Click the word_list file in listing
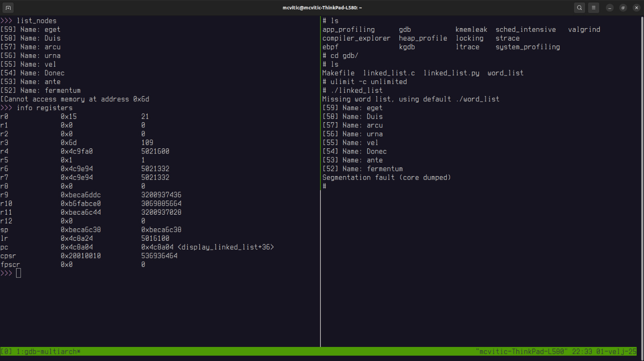This screenshot has height=361, width=644. [x=505, y=73]
